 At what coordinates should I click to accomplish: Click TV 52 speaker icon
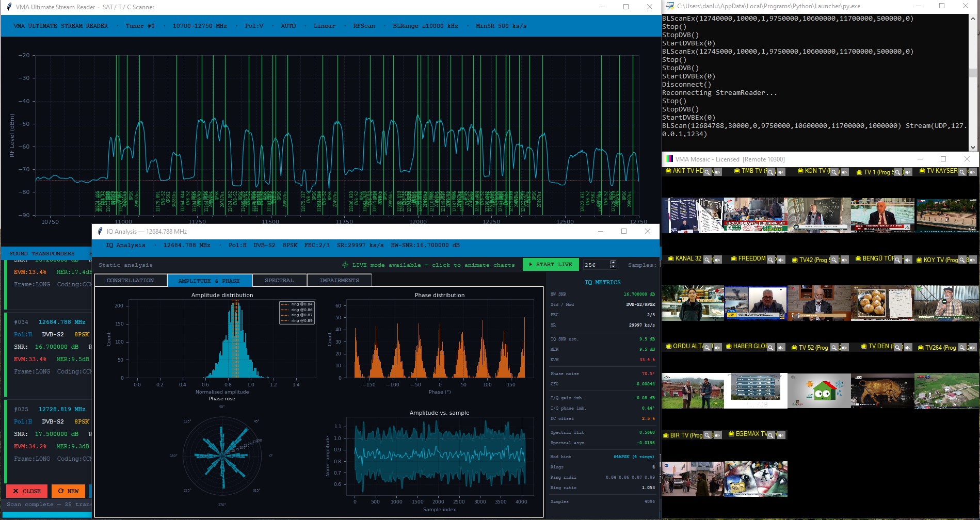point(844,347)
